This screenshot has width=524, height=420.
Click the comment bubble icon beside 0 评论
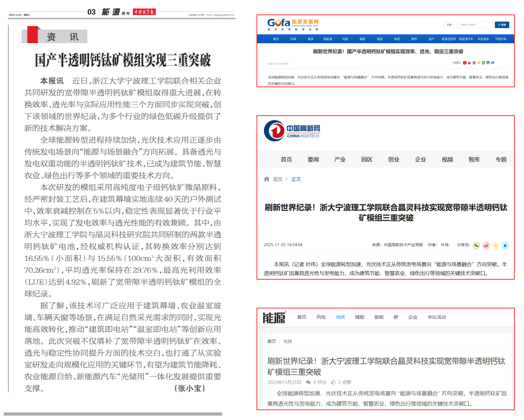(308, 382)
